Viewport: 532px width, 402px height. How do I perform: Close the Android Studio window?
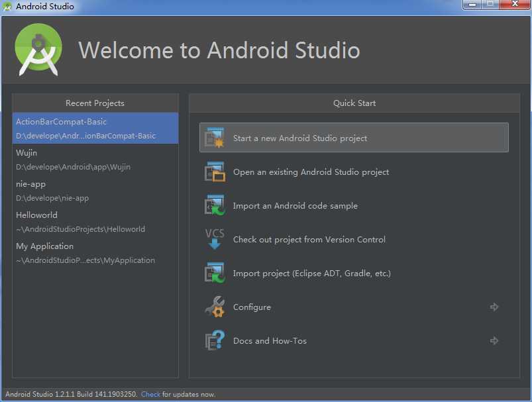pos(514,5)
